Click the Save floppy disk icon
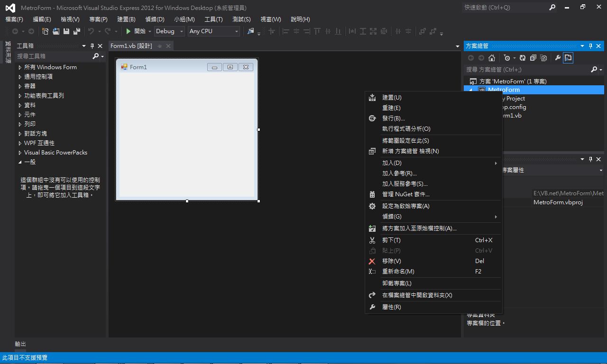The width and height of the screenshot is (607, 364). coord(66,31)
